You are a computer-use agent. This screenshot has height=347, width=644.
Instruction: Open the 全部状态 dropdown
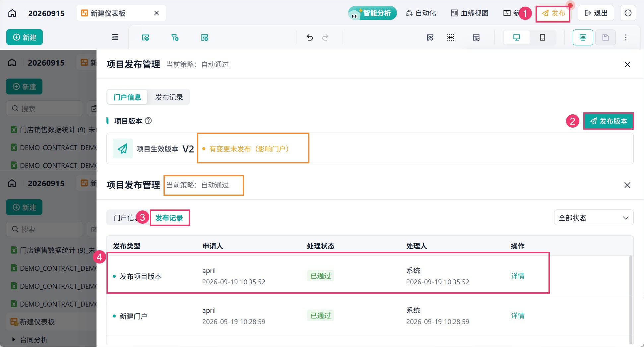point(594,218)
